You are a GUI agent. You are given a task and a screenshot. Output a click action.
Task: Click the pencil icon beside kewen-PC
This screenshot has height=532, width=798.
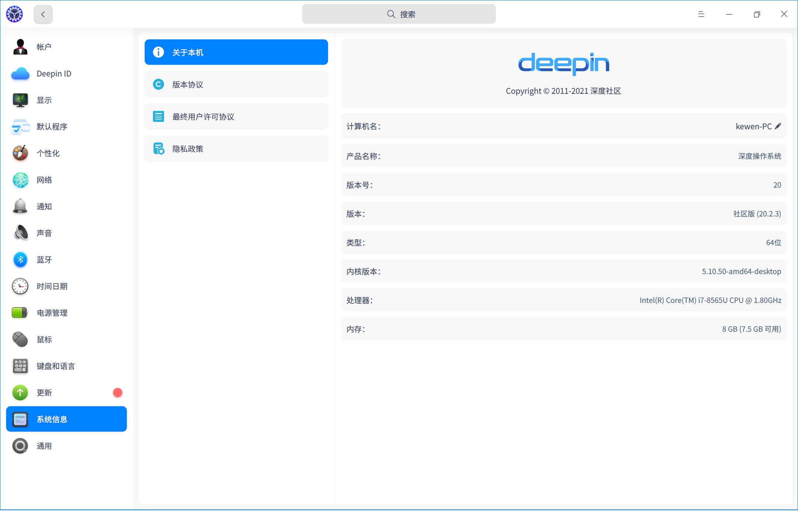click(778, 126)
